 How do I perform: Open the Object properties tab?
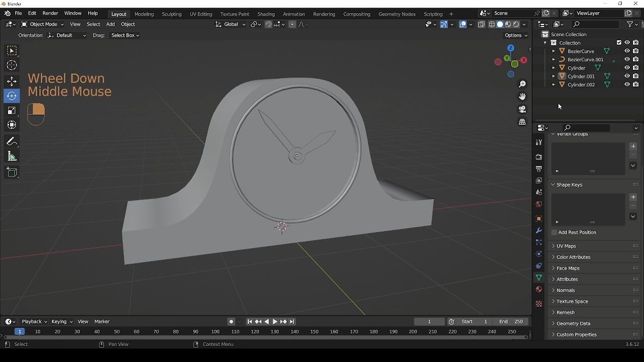point(539,219)
